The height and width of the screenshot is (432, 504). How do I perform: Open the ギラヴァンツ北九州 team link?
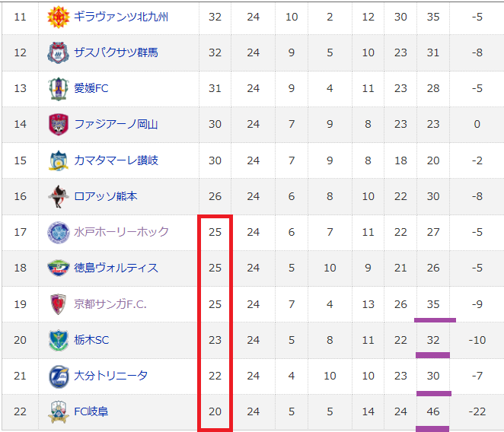pos(121,17)
